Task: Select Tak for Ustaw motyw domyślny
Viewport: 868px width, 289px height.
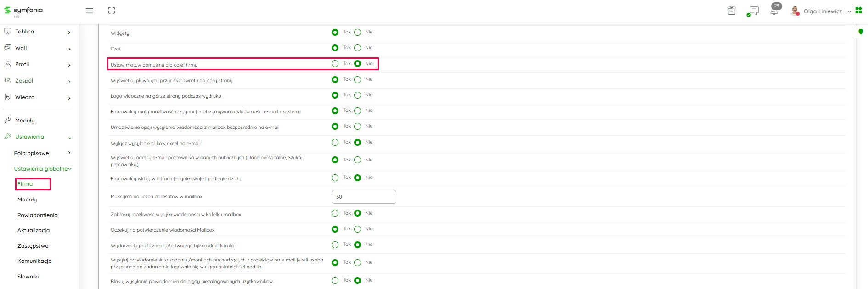Action: tap(335, 64)
